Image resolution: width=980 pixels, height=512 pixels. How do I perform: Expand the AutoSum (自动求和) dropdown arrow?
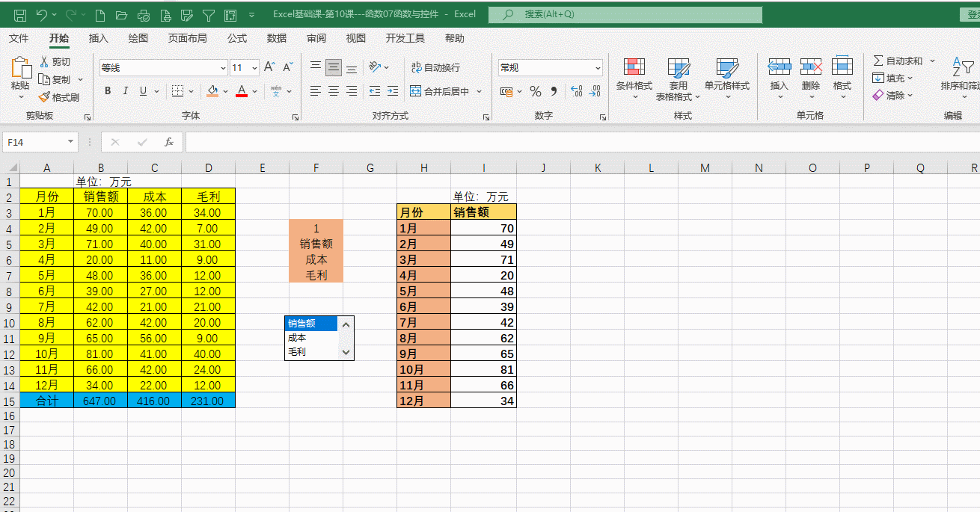[x=931, y=61]
